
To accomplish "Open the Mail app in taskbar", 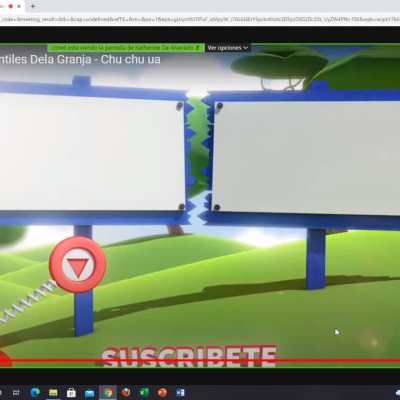I will pyautogui.click(x=89, y=392).
